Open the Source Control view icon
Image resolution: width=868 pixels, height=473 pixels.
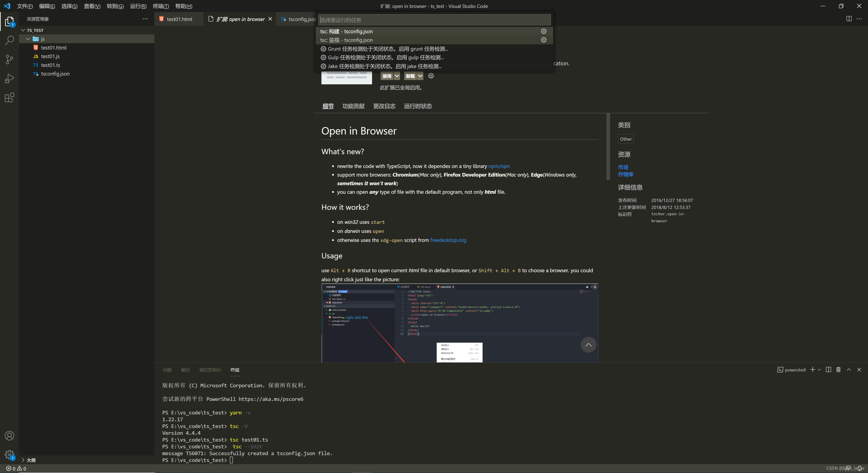[9, 60]
